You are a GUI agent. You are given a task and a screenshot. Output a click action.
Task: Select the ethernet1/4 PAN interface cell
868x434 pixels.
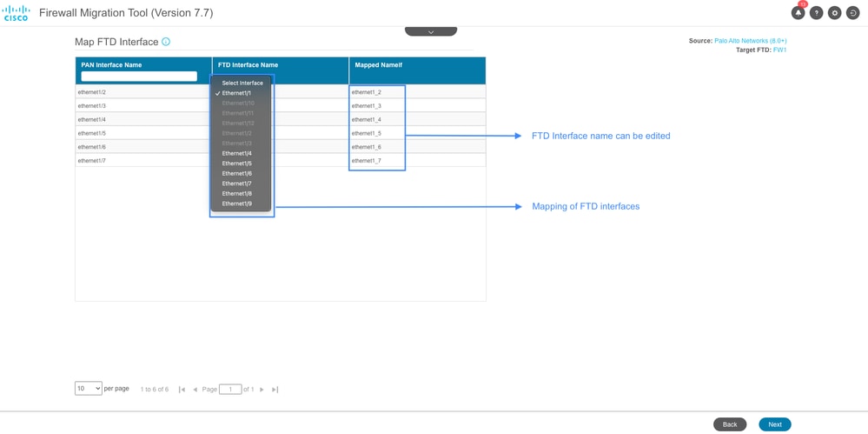143,119
